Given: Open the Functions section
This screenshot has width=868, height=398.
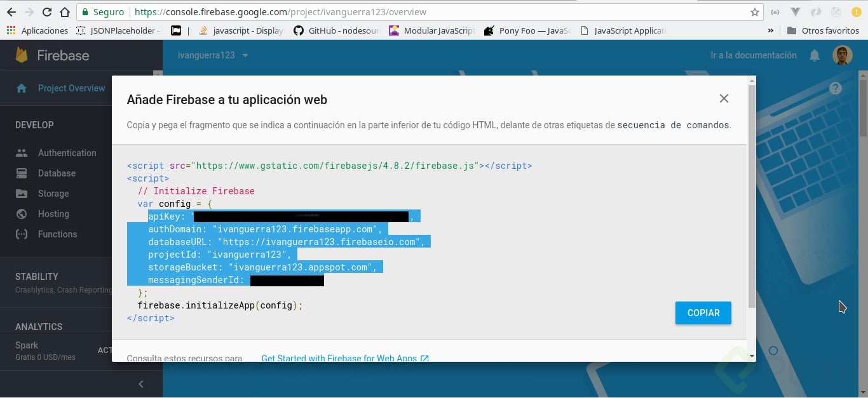Looking at the screenshot, I should pyautogui.click(x=57, y=234).
